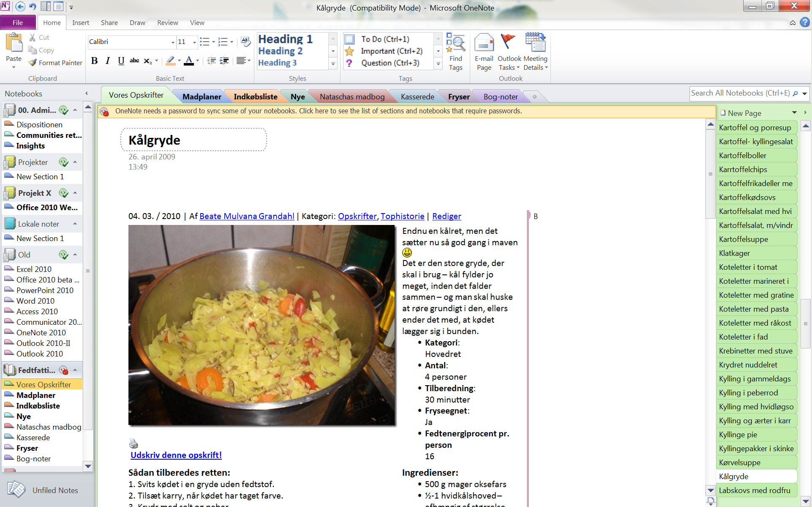Check the To Do tag checkbox
This screenshot has width=812, height=507.
click(350, 39)
